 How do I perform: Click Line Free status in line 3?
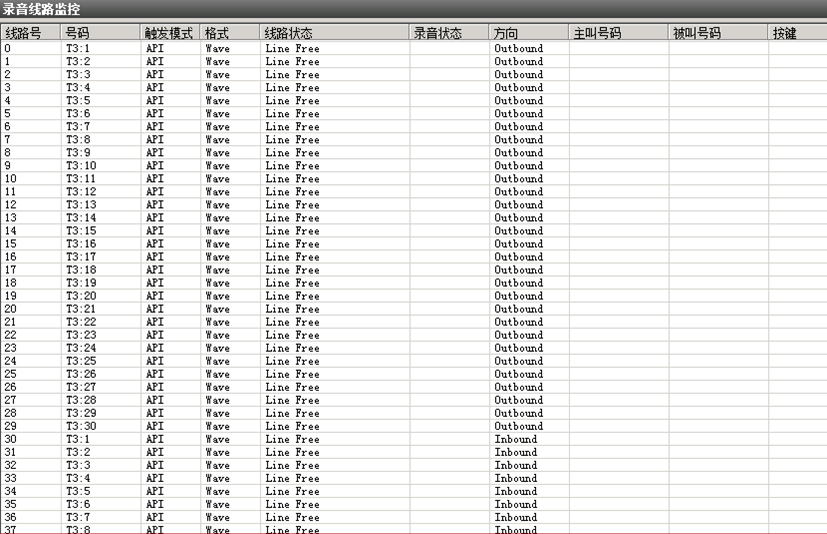click(292, 88)
